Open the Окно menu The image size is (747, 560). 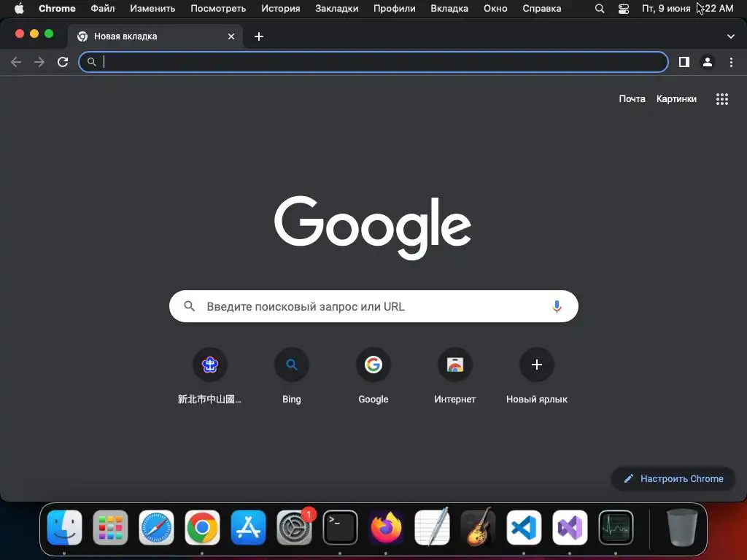[x=495, y=9]
